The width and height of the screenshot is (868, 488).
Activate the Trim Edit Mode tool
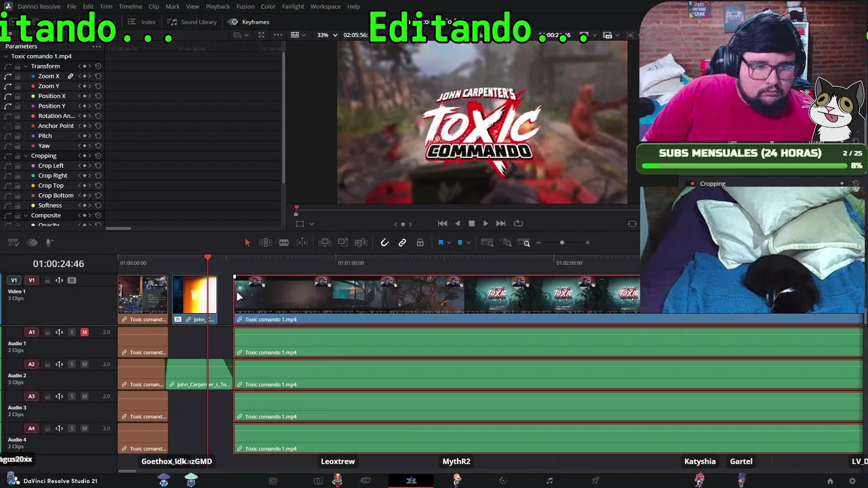(266, 243)
